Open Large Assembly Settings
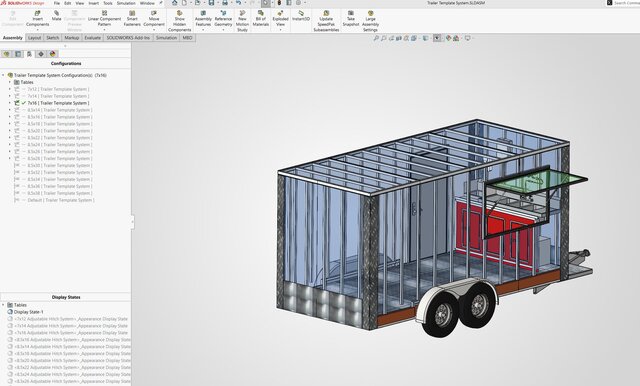The image size is (640, 386). [370, 21]
